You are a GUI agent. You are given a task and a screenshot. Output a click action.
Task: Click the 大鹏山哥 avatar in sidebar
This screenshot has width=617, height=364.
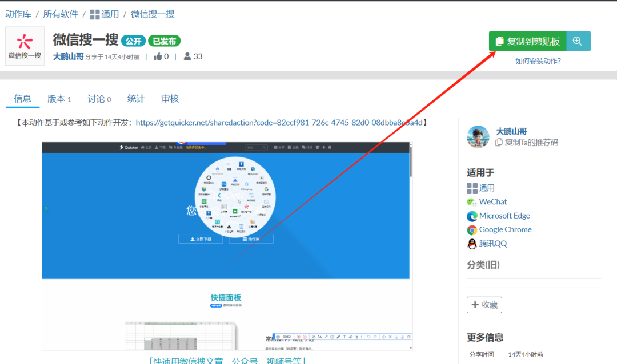pyautogui.click(x=478, y=136)
